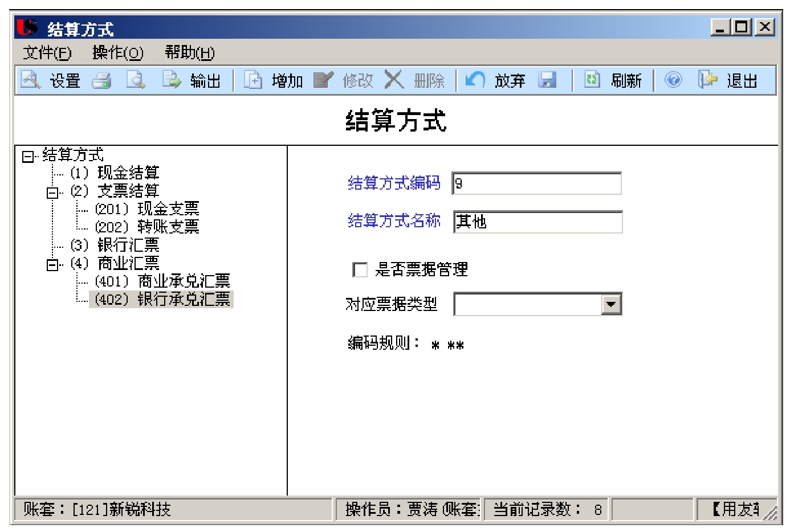Viewport: 790px width, 532px height.
Task: Collapse the (2) 支票结算 tree node
Action: tap(53, 193)
